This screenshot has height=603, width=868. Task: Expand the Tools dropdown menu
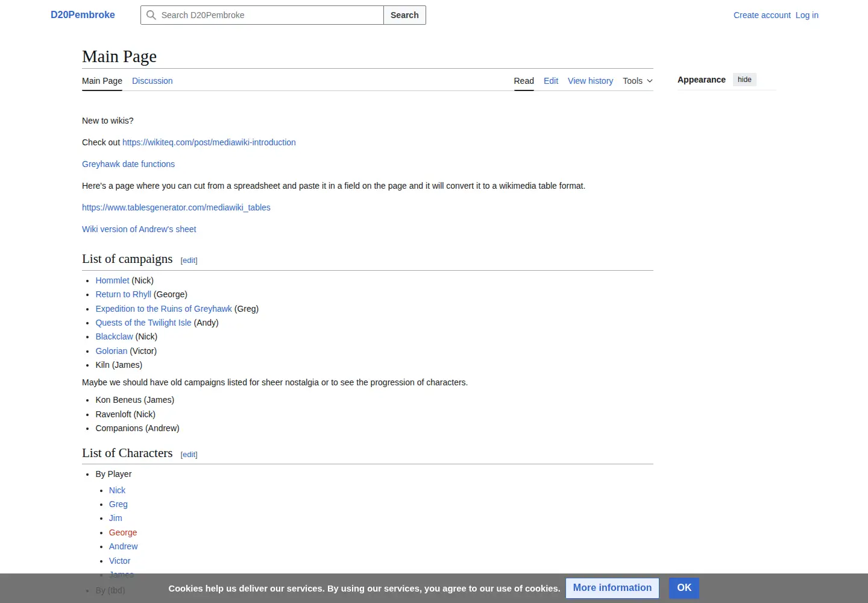pos(638,81)
